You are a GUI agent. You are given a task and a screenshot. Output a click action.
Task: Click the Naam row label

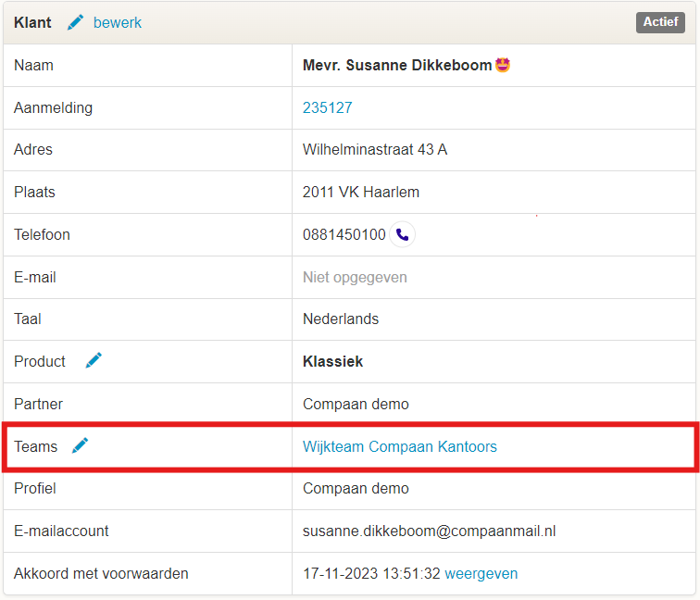[x=33, y=65]
